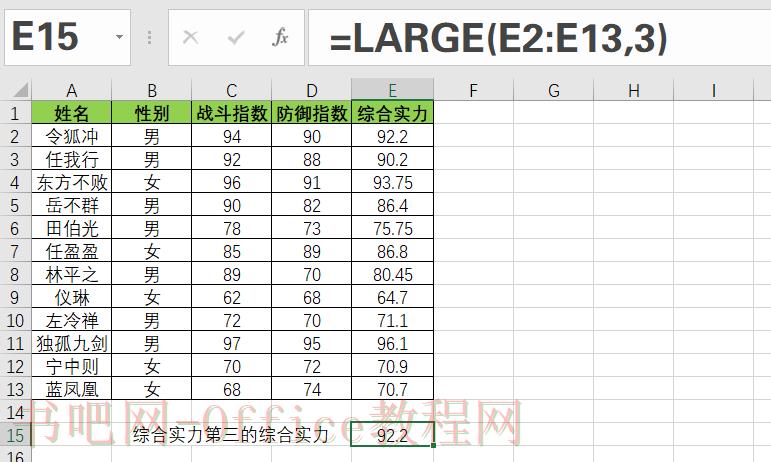771x462 pixels.
Task: Click battle index cell 97
Action: tap(232, 343)
